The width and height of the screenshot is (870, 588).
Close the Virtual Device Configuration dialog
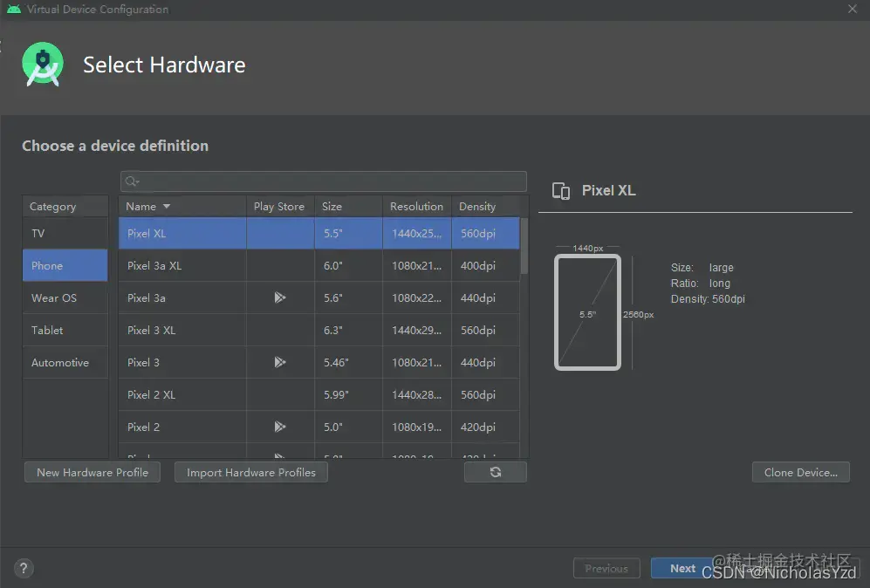[853, 9]
